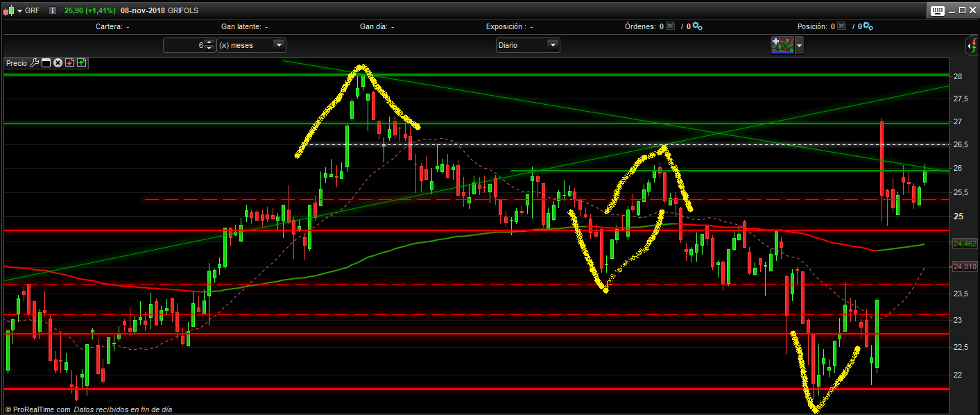Open the Posición gear settings
The height and width of the screenshot is (415, 980).
click(868, 26)
